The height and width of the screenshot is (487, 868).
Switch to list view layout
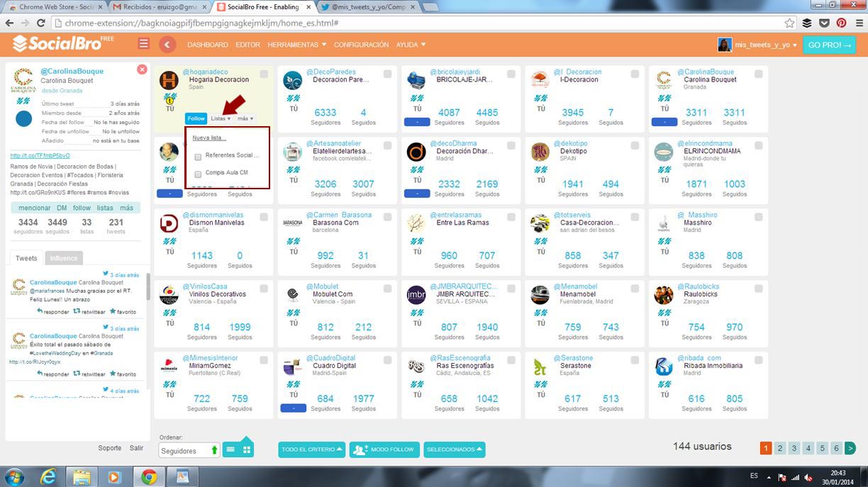point(230,449)
